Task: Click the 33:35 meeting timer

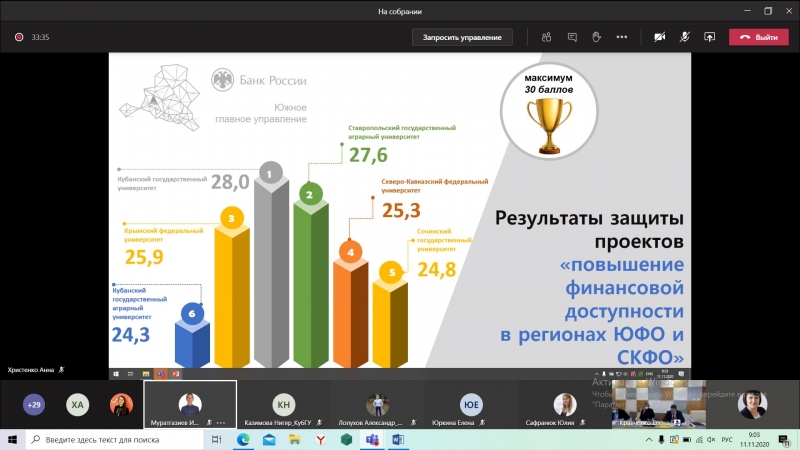Action: tap(40, 37)
